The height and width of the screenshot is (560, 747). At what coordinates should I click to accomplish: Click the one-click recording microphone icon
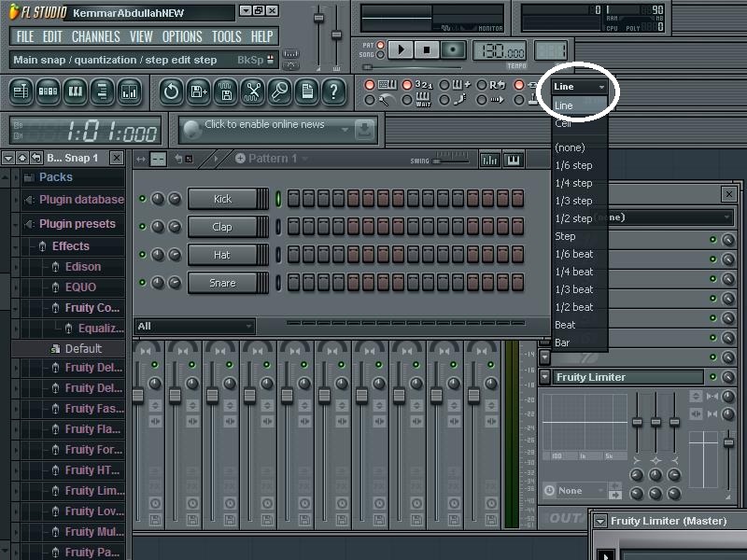click(x=279, y=91)
